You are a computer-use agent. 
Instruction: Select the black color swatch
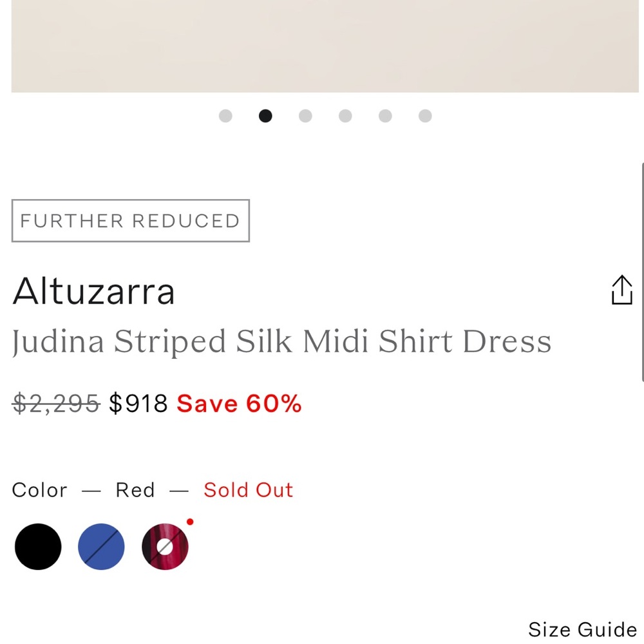coord(37,545)
